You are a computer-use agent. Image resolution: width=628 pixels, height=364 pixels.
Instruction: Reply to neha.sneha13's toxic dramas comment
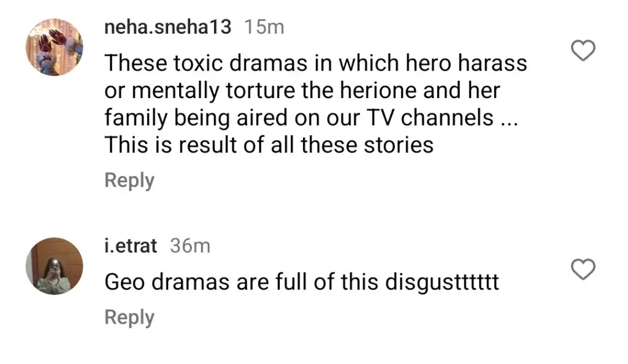tap(129, 180)
